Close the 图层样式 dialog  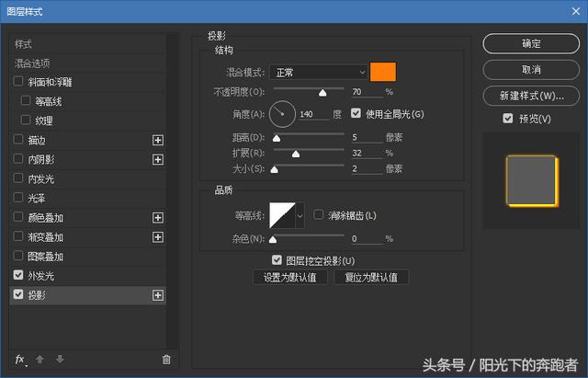[x=576, y=11]
